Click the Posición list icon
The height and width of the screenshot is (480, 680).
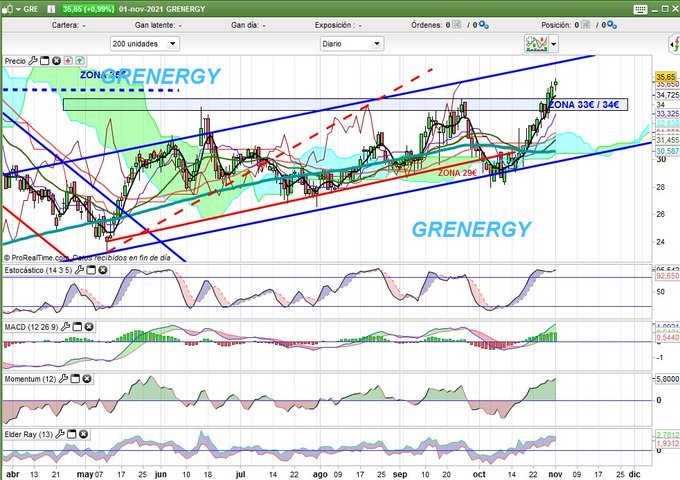coord(585,25)
